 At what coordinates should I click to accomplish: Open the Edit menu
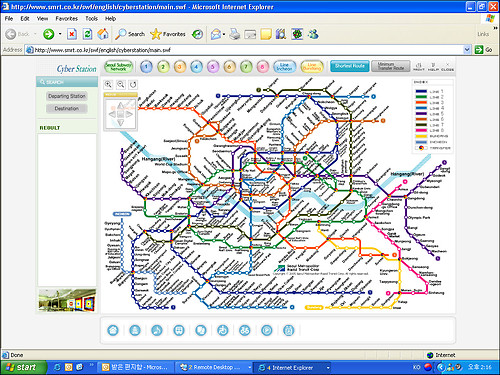pos(25,18)
